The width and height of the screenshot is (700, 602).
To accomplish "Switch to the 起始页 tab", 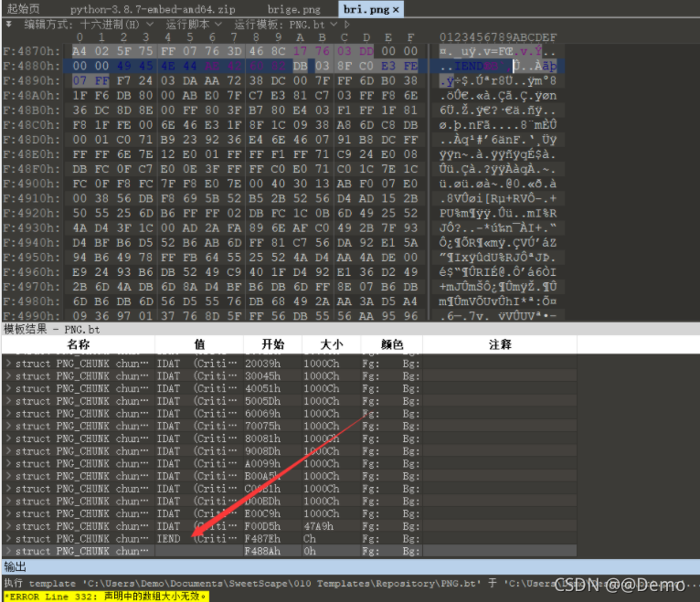I will (23, 9).
